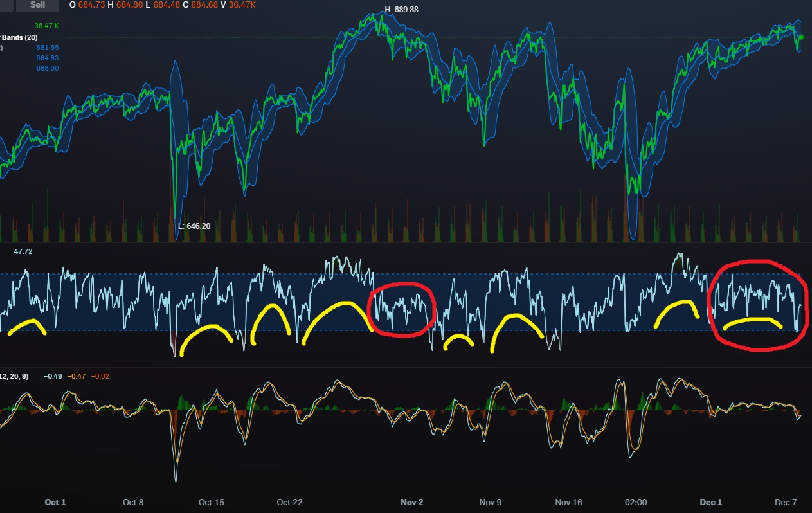Click the middle band value 684.83
The image size is (812, 513).
[x=47, y=58]
